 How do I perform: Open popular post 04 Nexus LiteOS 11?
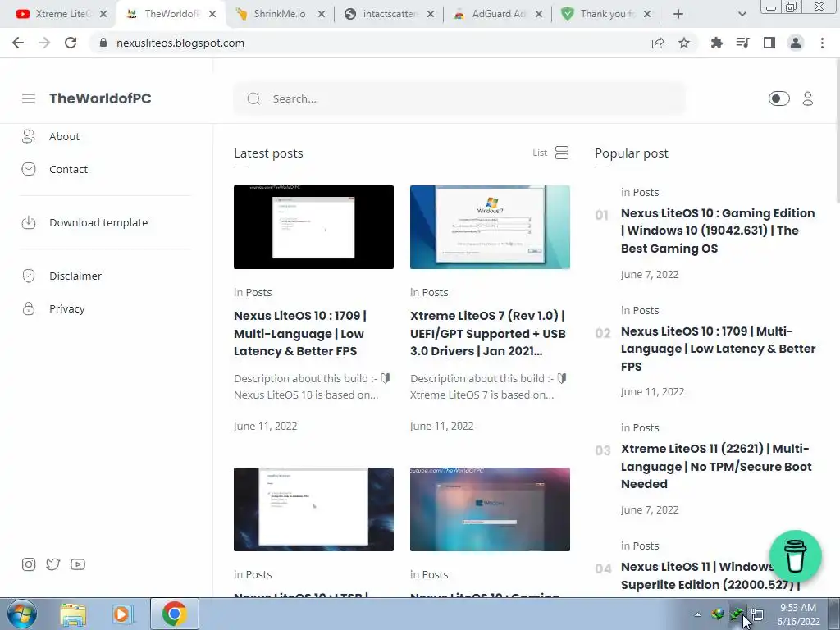[710, 575]
